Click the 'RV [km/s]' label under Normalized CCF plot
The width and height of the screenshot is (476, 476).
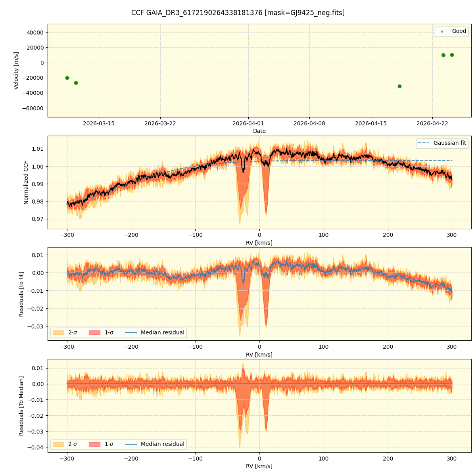(x=259, y=243)
